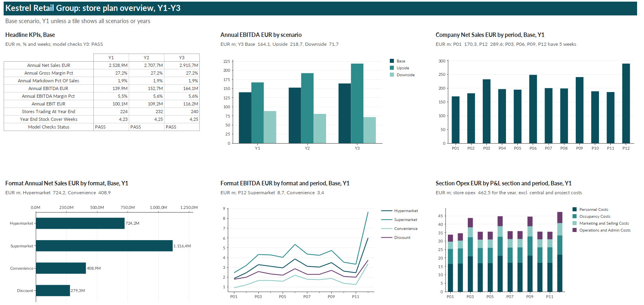
Task: Select the Y2 column header in KPI table
Action: [x=147, y=58]
